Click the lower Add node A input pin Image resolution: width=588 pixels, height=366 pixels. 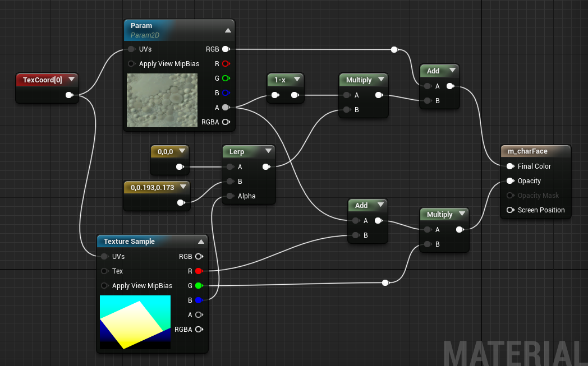pyautogui.click(x=356, y=221)
